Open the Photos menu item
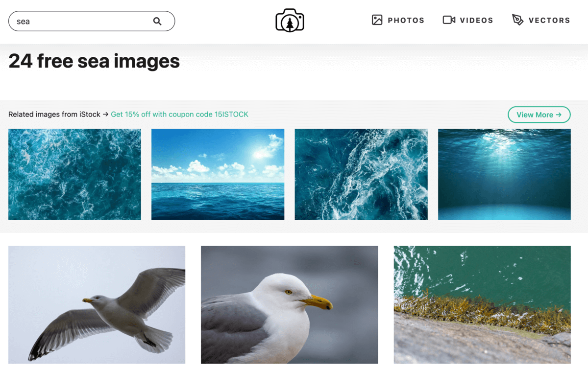The height and width of the screenshot is (370, 588). [406, 21]
